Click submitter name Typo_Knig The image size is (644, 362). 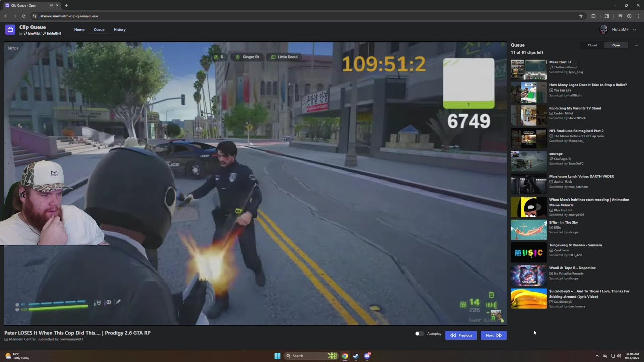pos(575,72)
